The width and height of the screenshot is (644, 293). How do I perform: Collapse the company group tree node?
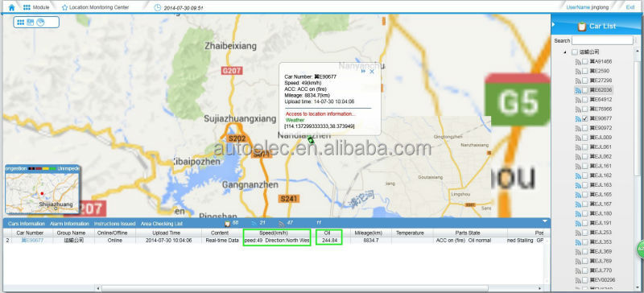(565, 52)
